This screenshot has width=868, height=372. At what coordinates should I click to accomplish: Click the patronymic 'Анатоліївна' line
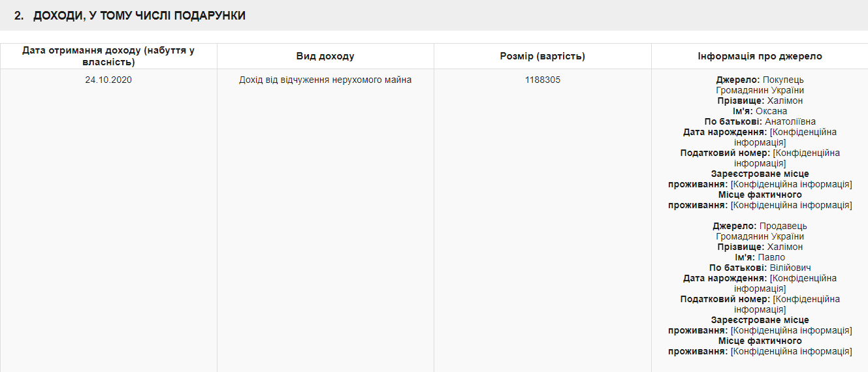click(x=760, y=121)
